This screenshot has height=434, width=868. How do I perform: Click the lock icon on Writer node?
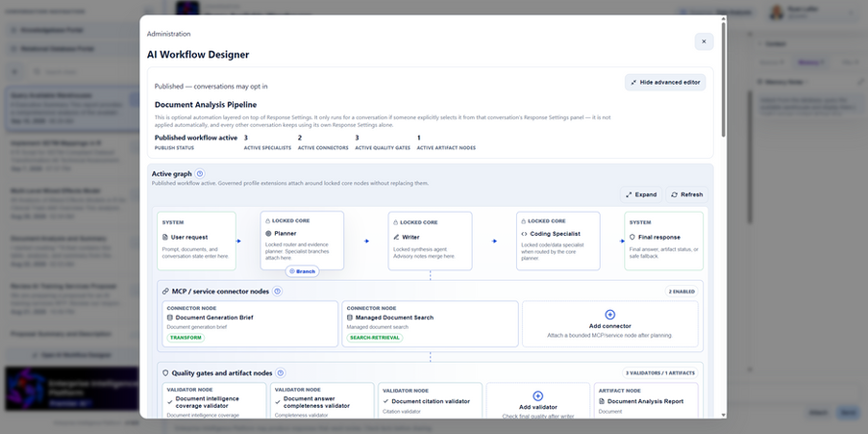(x=396, y=222)
